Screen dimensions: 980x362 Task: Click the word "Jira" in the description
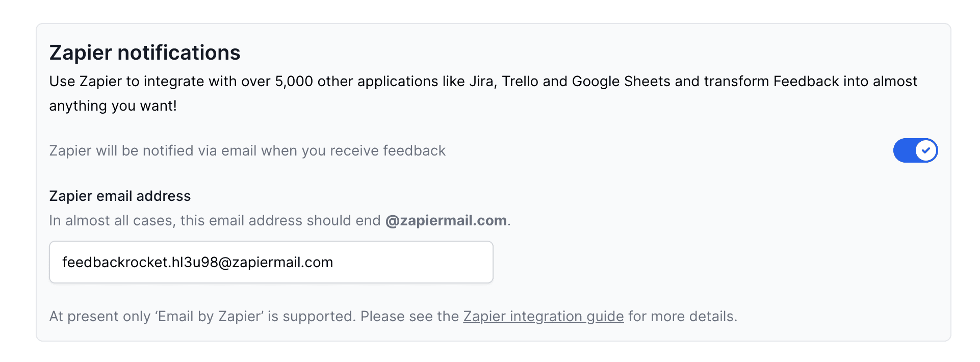[x=480, y=82]
